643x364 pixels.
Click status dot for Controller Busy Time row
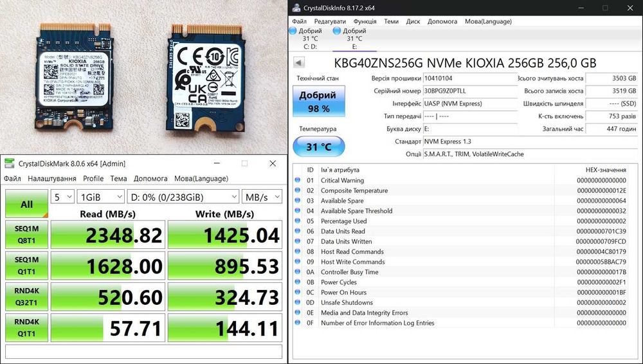tap(298, 271)
